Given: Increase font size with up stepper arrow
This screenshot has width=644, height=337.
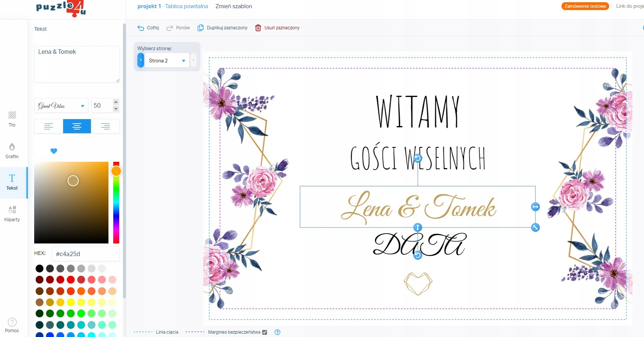Looking at the screenshot, I should click(x=116, y=102).
